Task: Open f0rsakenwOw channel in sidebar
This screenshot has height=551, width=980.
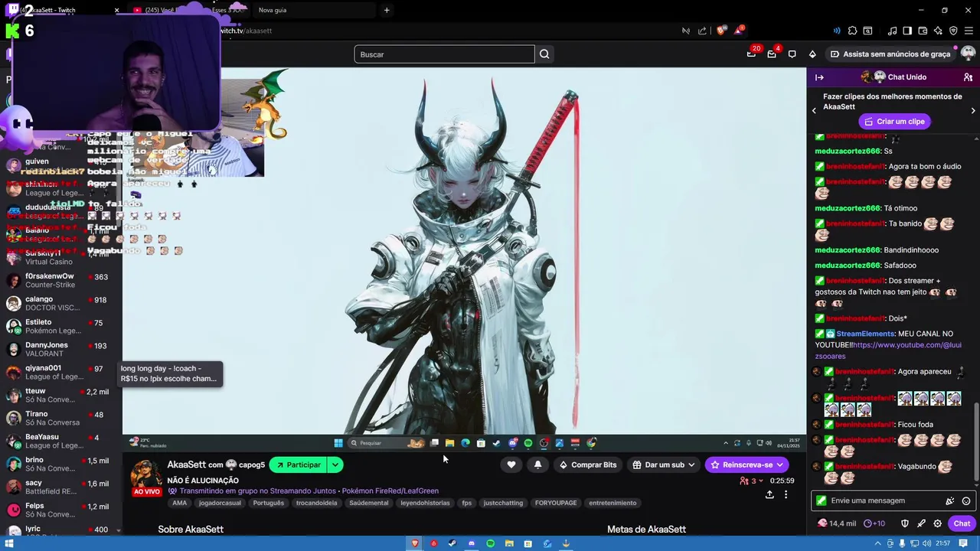Action: tap(61, 280)
